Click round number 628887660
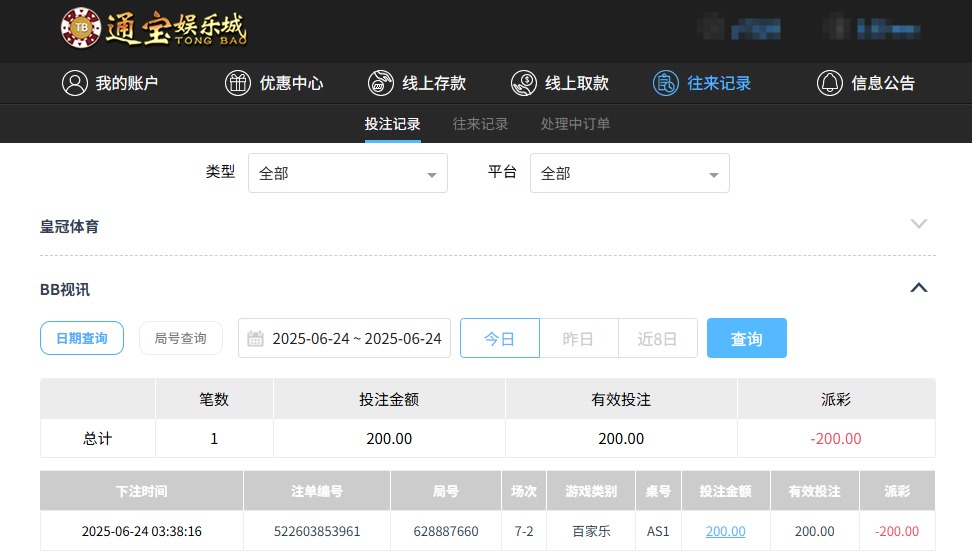 446,531
